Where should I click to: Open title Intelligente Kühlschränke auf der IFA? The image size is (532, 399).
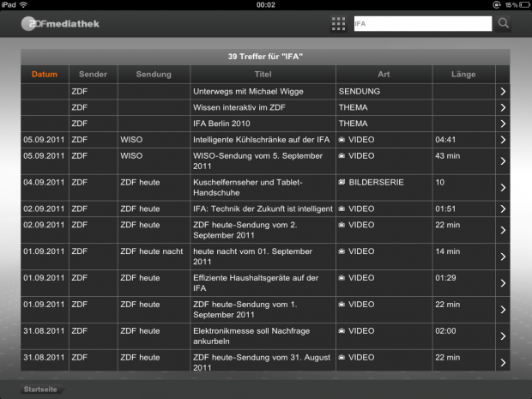261,140
